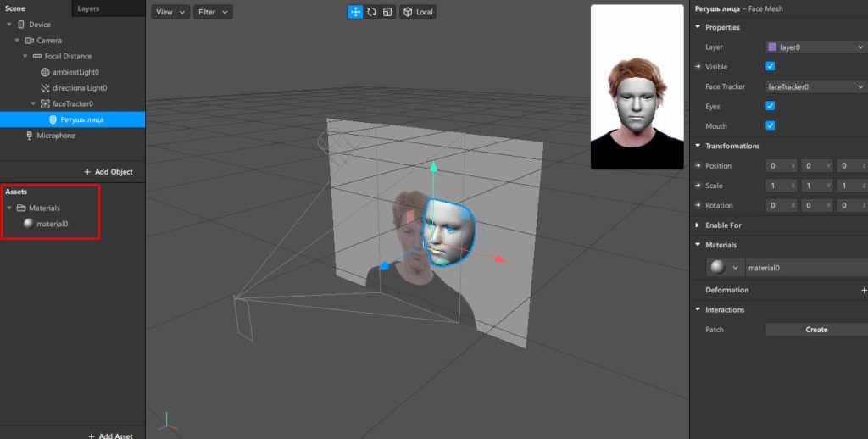Viewport: 868px width, 439px height.
Task: Expand the Enable For section
Action: point(698,225)
